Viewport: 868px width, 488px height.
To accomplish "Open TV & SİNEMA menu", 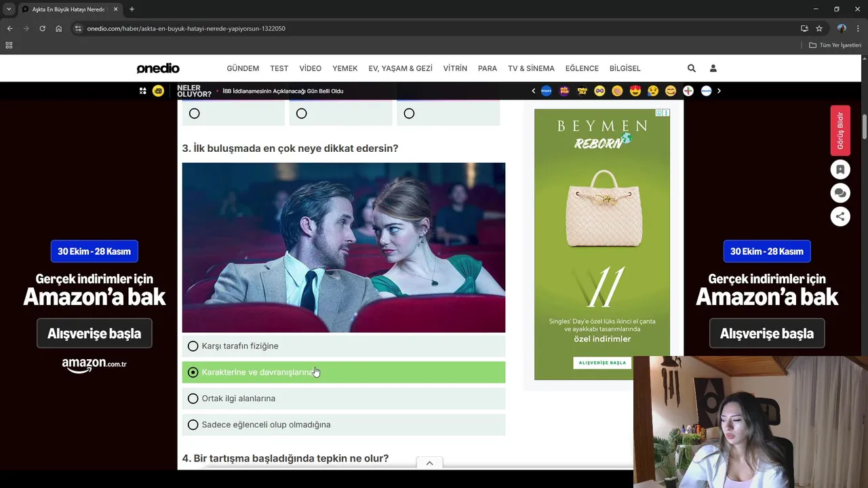I will [x=531, y=68].
